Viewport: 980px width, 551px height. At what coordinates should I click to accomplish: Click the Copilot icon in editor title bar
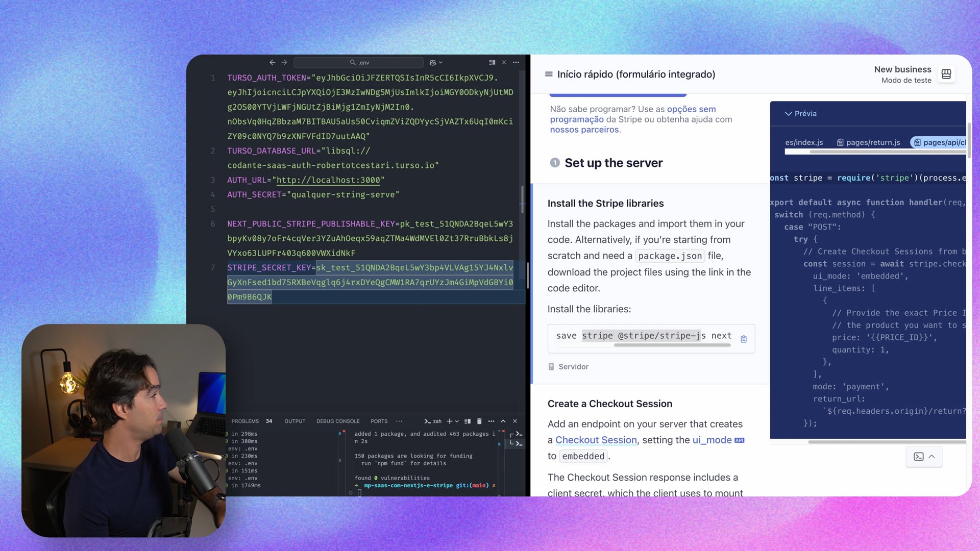point(433,62)
